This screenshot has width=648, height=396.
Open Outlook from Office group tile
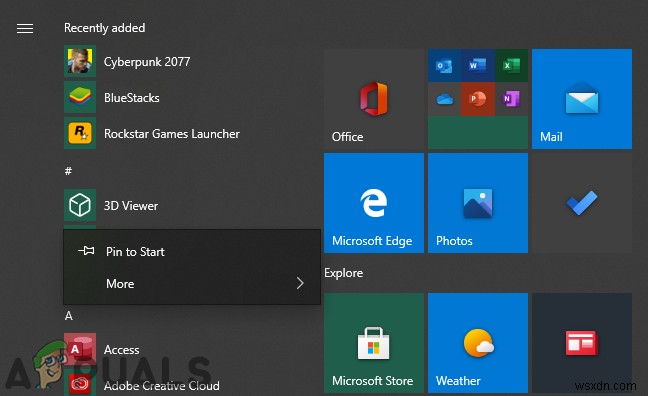pos(444,65)
